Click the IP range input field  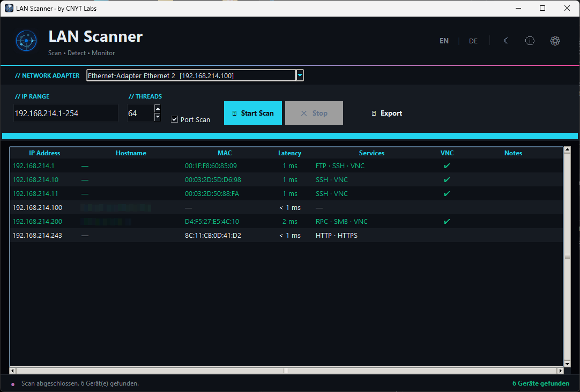66,113
